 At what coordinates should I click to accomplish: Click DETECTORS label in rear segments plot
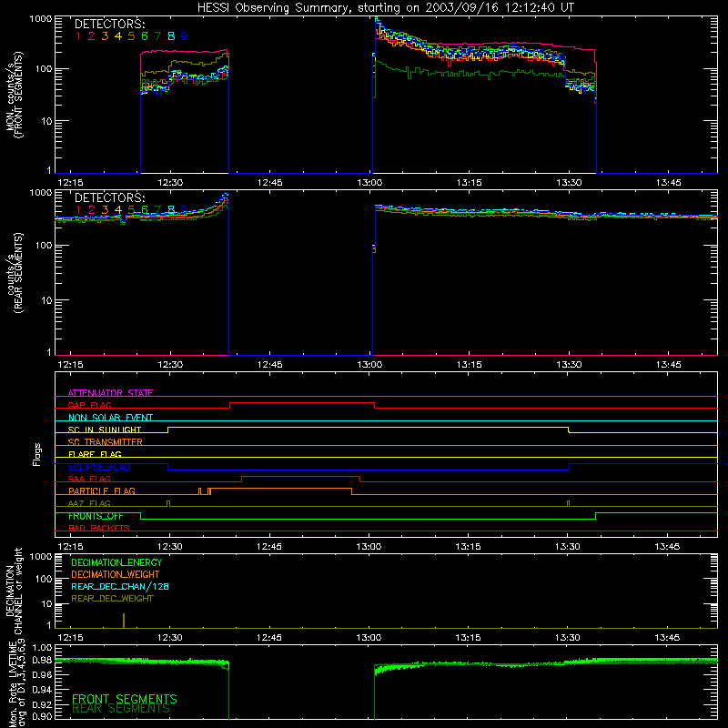click(110, 197)
